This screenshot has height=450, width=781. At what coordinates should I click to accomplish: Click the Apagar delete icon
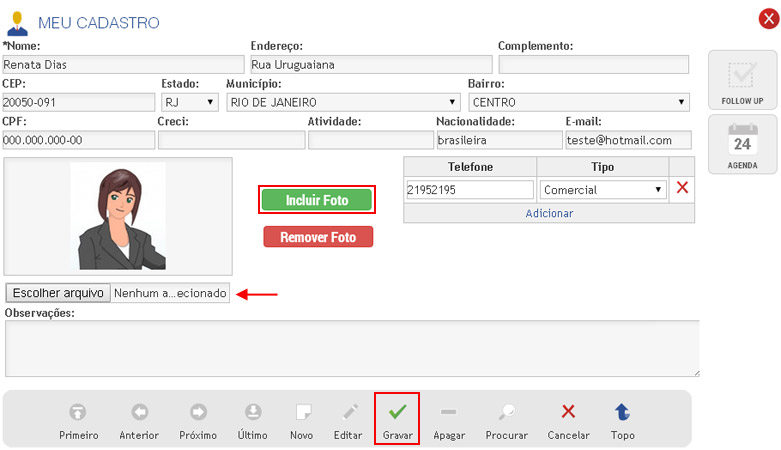[x=449, y=411]
